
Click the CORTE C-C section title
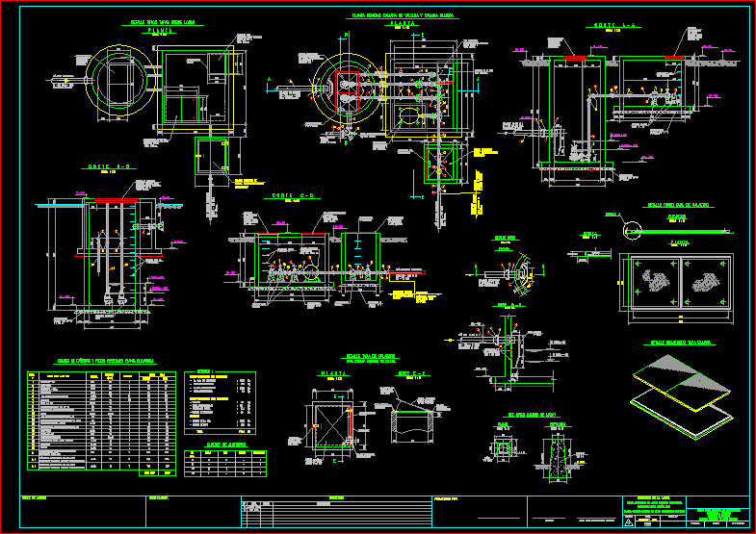[294, 195]
